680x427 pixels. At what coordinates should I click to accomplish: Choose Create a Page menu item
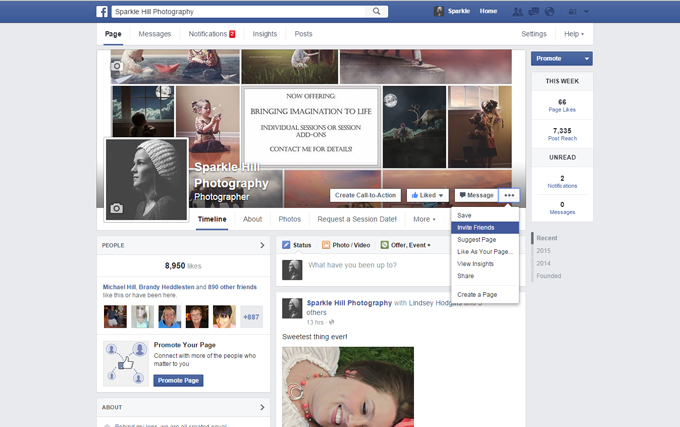point(485,295)
